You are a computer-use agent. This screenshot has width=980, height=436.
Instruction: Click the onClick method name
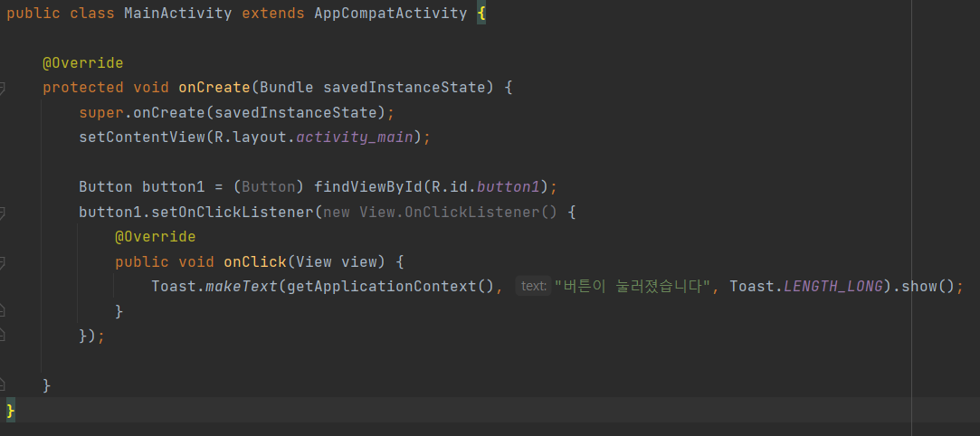click(x=255, y=261)
